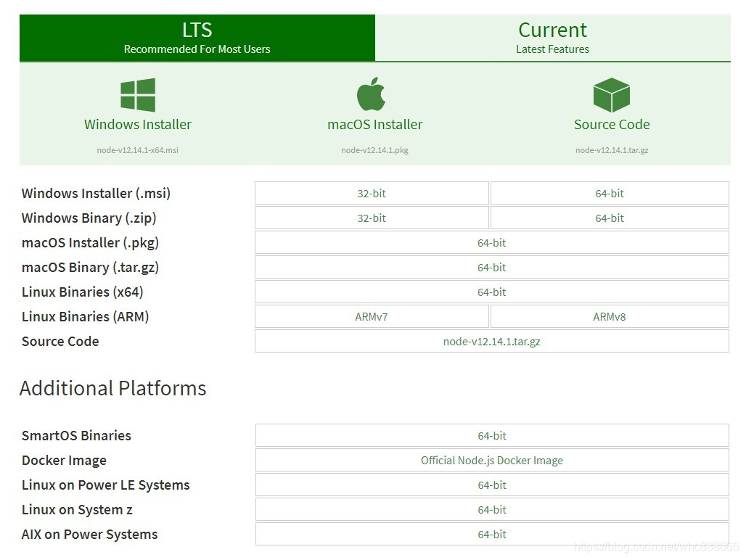The width and height of the screenshot is (746, 560).
Task: Click the Docker Image row label
Action: click(64, 461)
